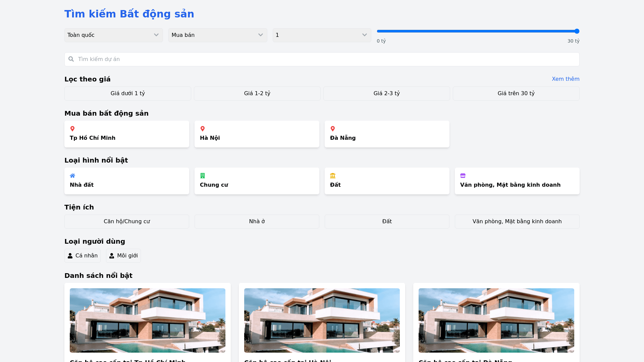Image resolution: width=644 pixels, height=362 pixels.
Task: Select the Giá 2-3 tỷ price filter
Action: click(387, 94)
